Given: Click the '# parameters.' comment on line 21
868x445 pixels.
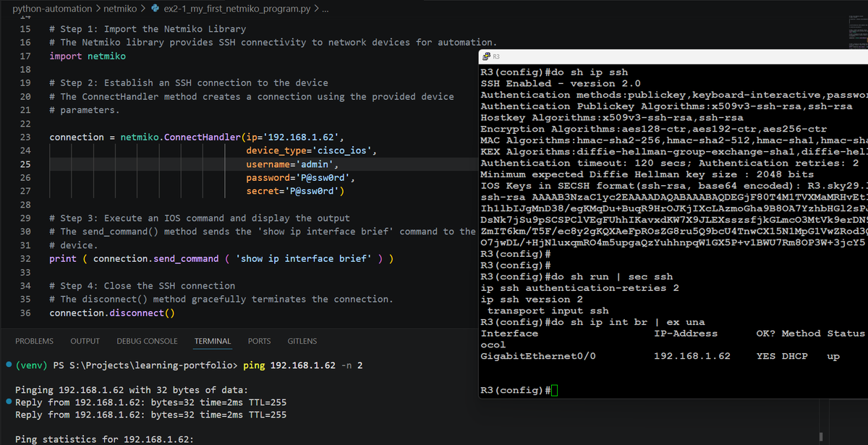Looking at the screenshot, I should 85,110.
